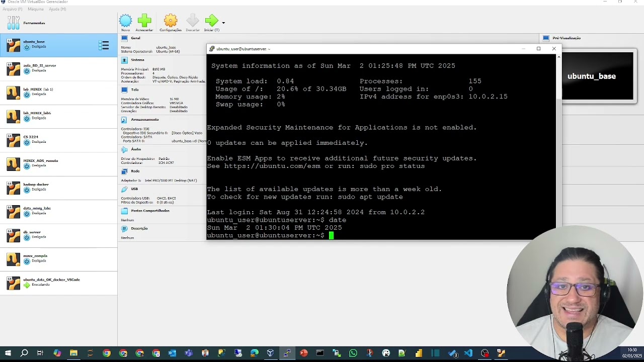Select the running ubuntu_data_OK_docker_VSCode machine
644x362 pixels.
click(58, 283)
